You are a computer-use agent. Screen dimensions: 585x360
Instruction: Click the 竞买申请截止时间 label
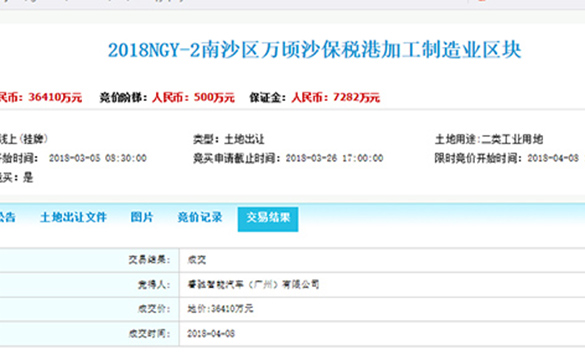237,158
